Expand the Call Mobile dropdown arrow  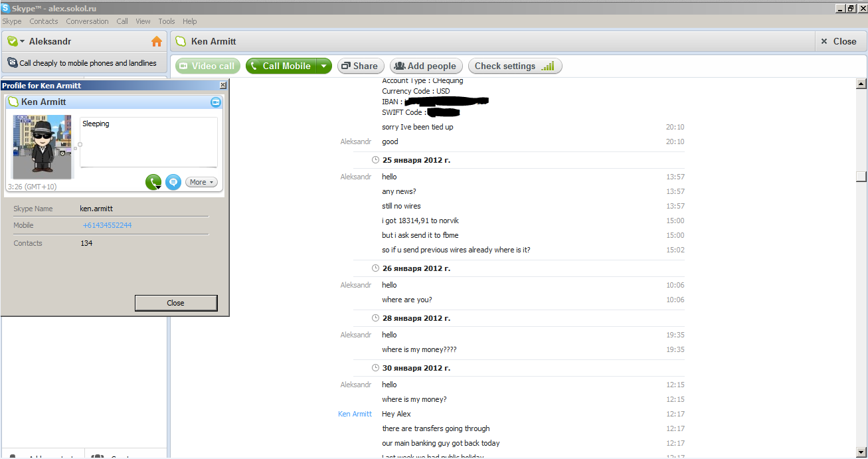323,66
